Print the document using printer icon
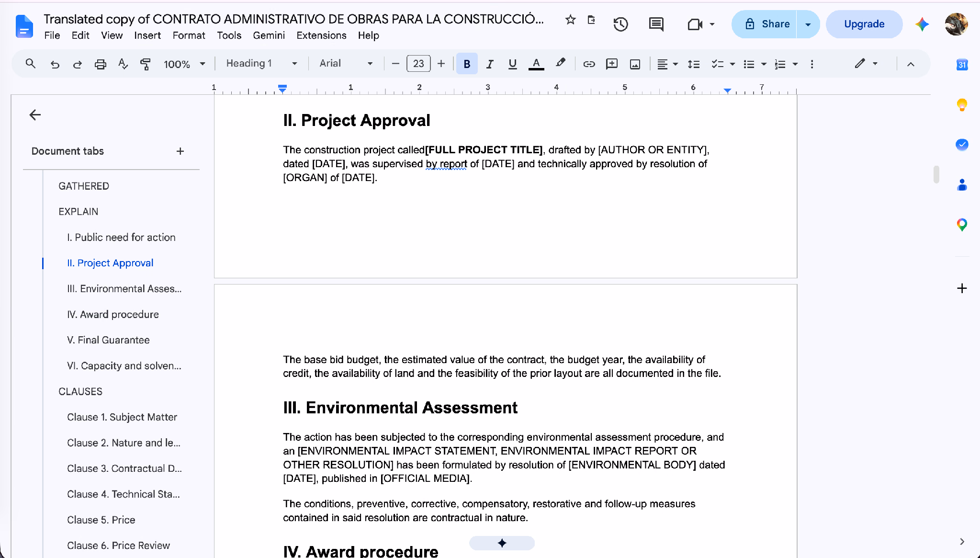 click(x=100, y=64)
